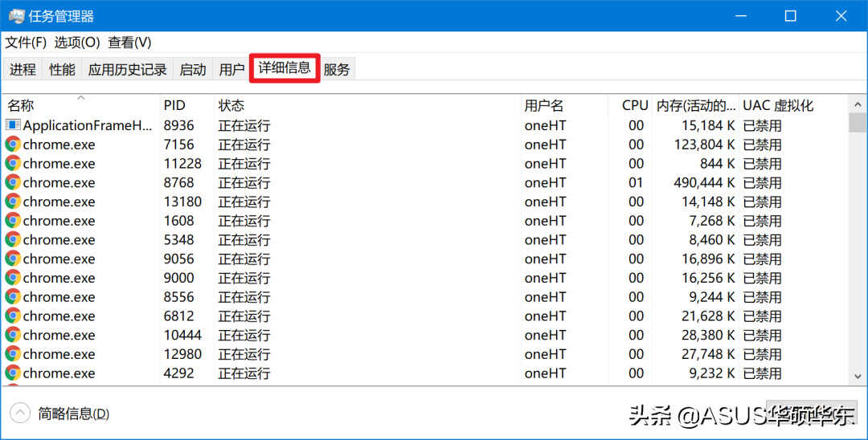The height and width of the screenshot is (440, 868).
Task: Open the 启动 tab
Action: point(193,69)
